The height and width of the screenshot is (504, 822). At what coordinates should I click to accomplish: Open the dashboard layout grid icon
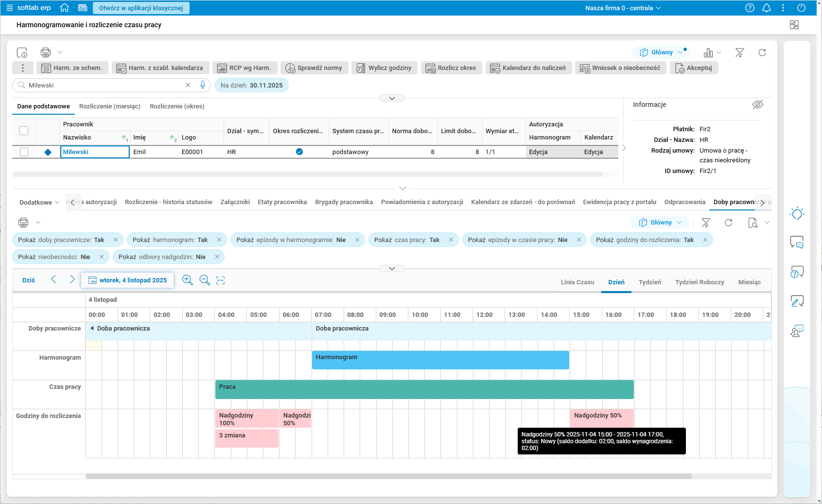pos(794,25)
